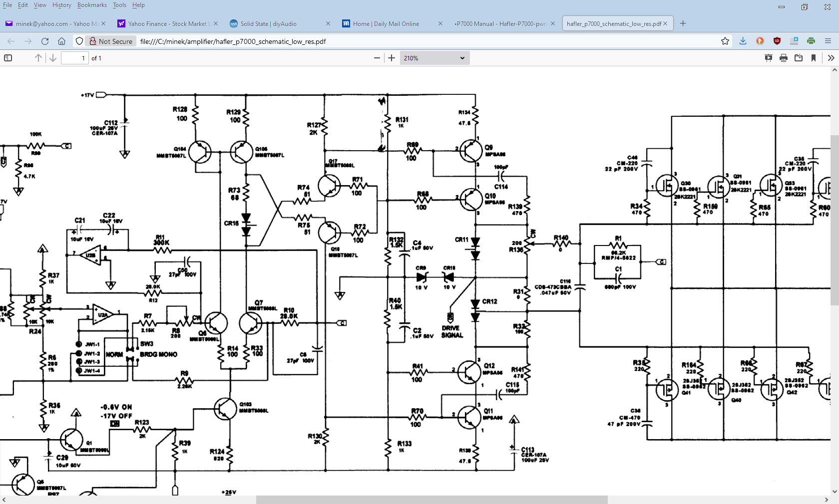
Task: Open the Bookmarks menu
Action: pos(92,5)
